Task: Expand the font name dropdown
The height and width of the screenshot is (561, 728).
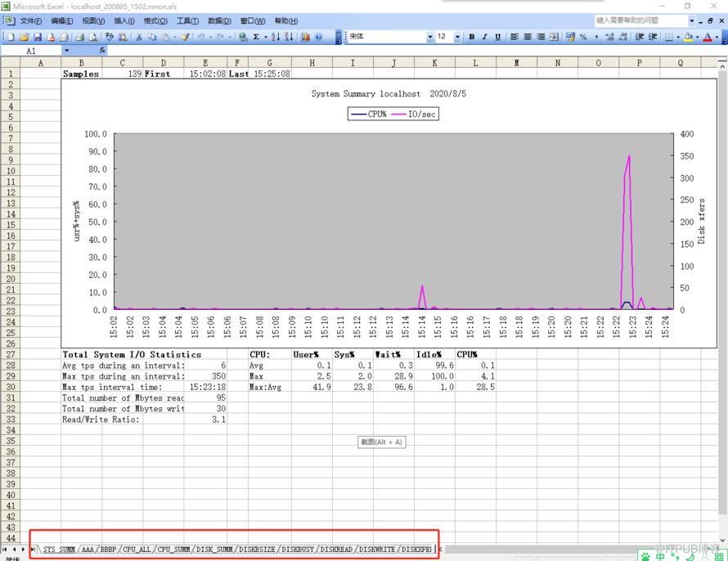Action: [430, 37]
